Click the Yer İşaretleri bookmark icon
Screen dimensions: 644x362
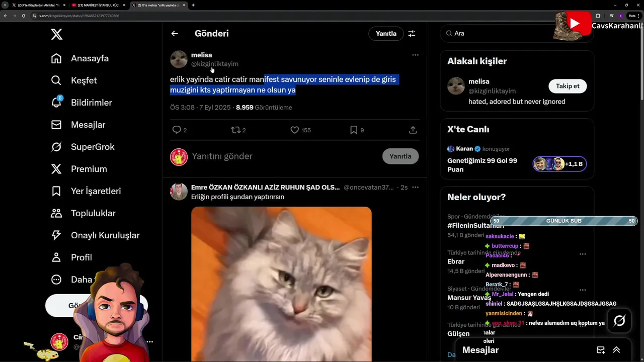56,191
